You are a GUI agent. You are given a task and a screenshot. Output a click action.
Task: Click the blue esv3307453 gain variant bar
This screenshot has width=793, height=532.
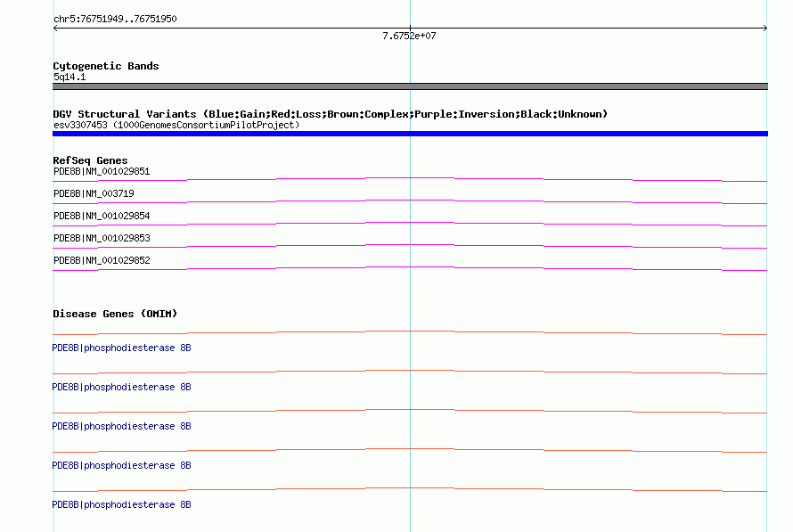coord(410,134)
